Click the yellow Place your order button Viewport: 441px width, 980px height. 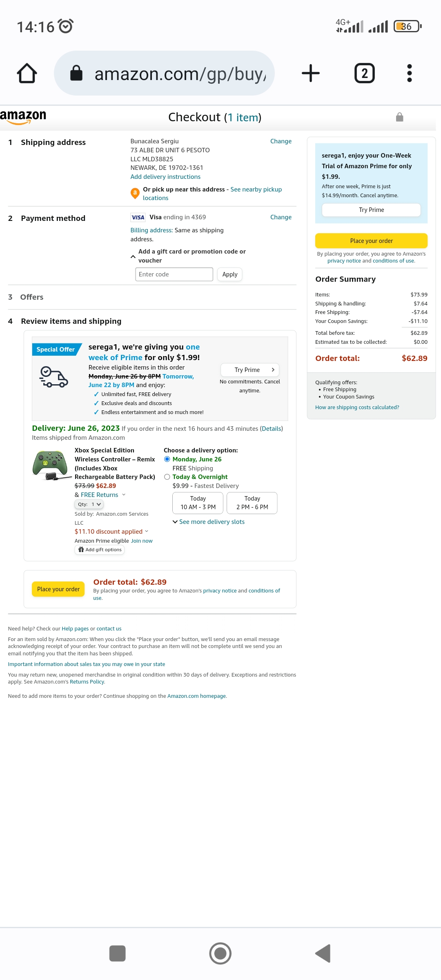point(371,241)
